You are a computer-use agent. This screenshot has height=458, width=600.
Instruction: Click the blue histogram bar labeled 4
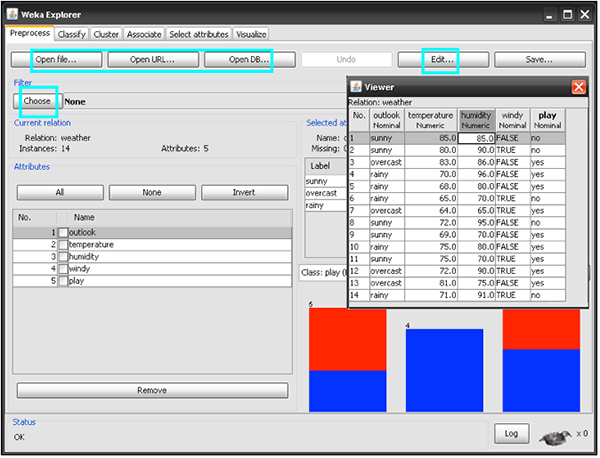click(444, 370)
